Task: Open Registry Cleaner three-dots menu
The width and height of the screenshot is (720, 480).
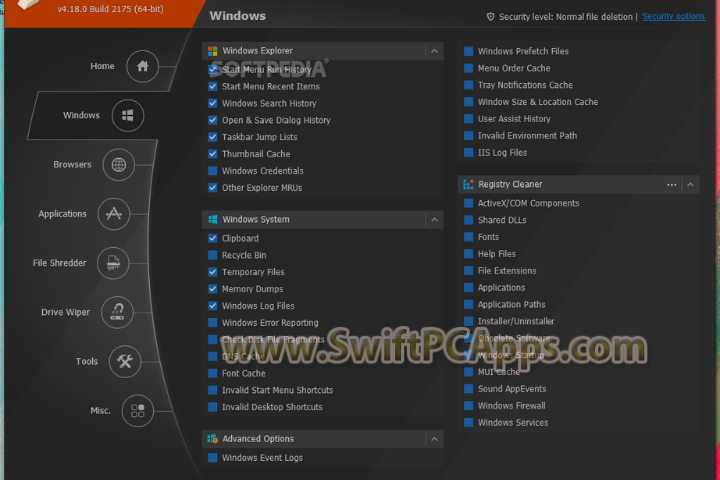Action: 671,185
